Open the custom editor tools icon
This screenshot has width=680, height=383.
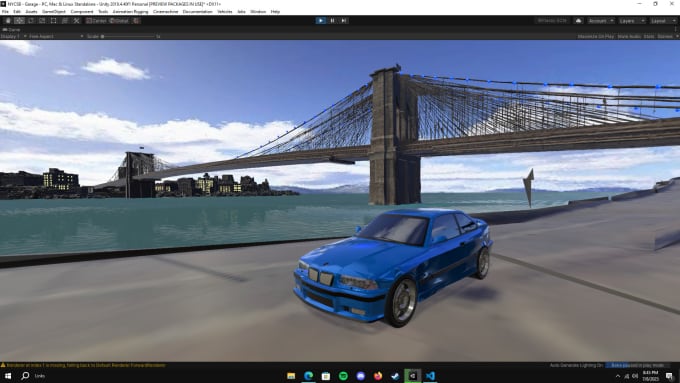tap(76, 20)
